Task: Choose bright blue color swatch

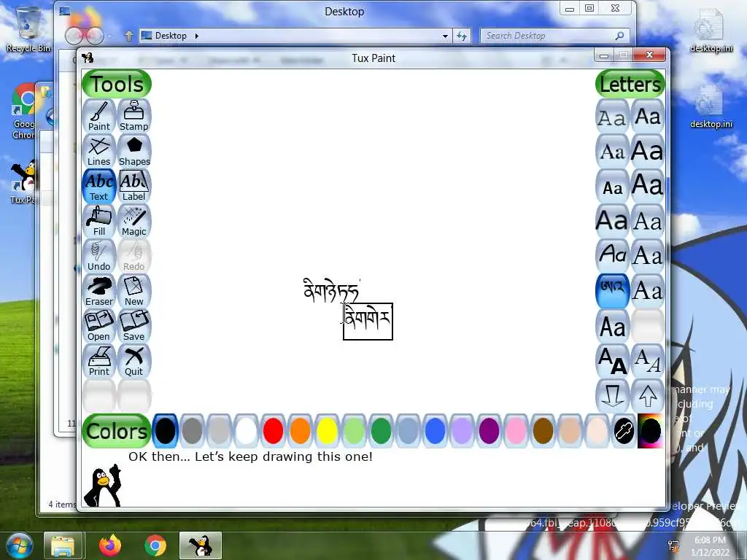Action: click(435, 431)
